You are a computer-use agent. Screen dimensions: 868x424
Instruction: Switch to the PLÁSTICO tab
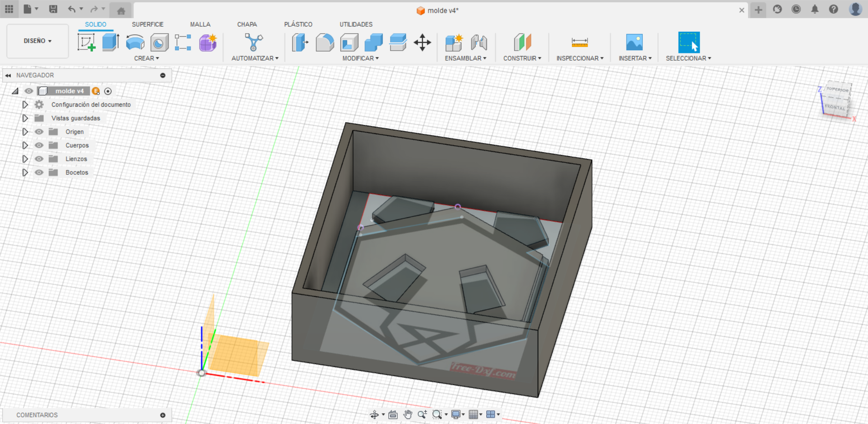tap(298, 24)
